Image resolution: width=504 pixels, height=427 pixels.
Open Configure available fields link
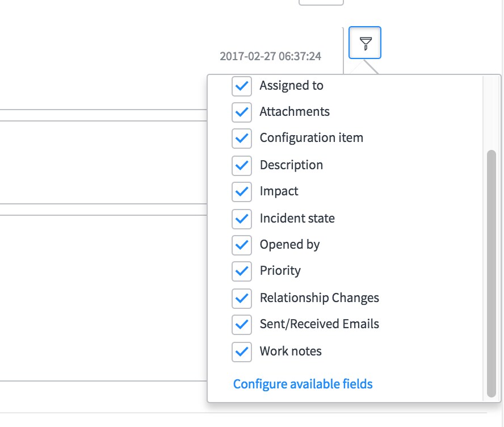(x=303, y=384)
